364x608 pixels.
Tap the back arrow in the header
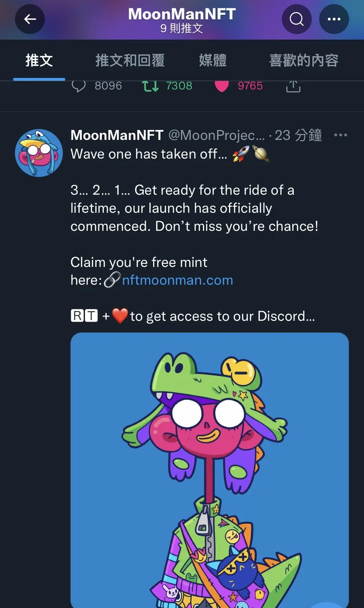(30, 19)
